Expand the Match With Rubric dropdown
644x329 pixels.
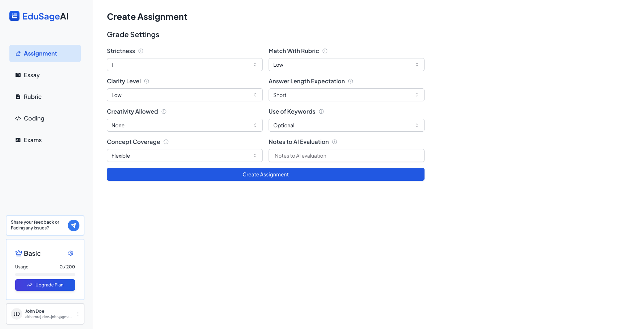coord(346,65)
